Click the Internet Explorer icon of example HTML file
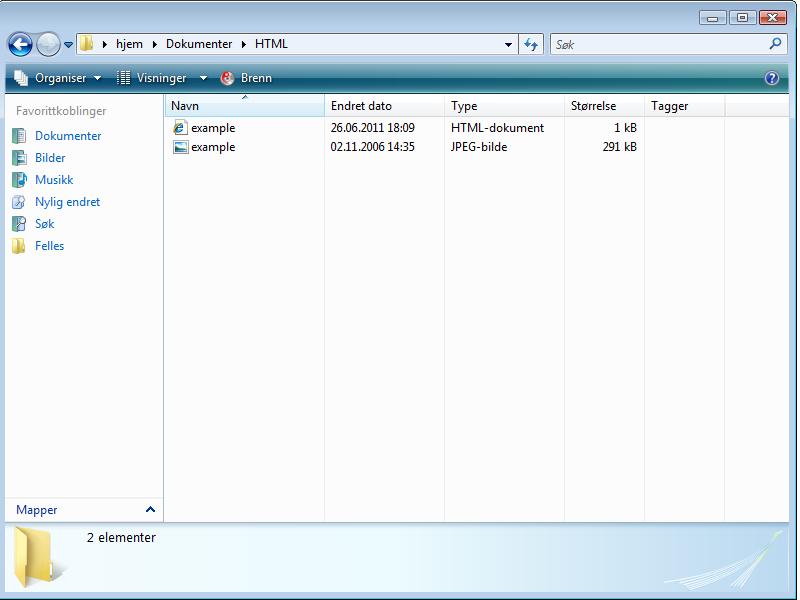Image resolution: width=800 pixels, height=600 pixels. point(180,128)
